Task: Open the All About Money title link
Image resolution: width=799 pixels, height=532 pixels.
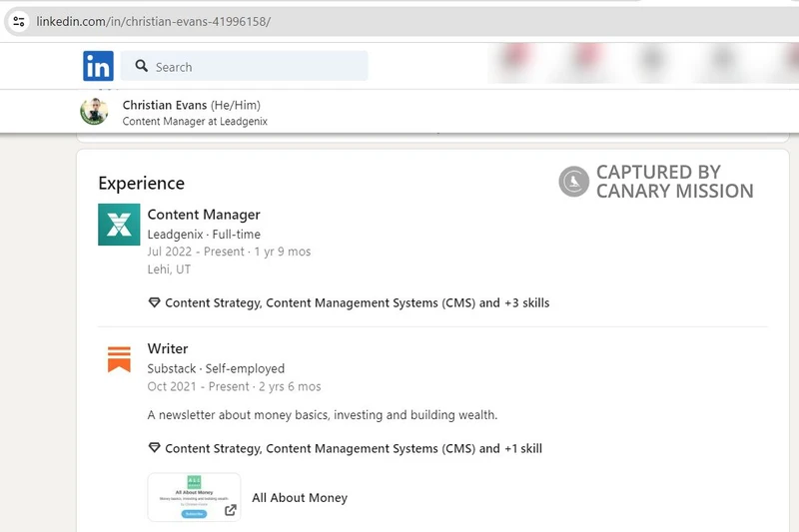Action: (300, 498)
